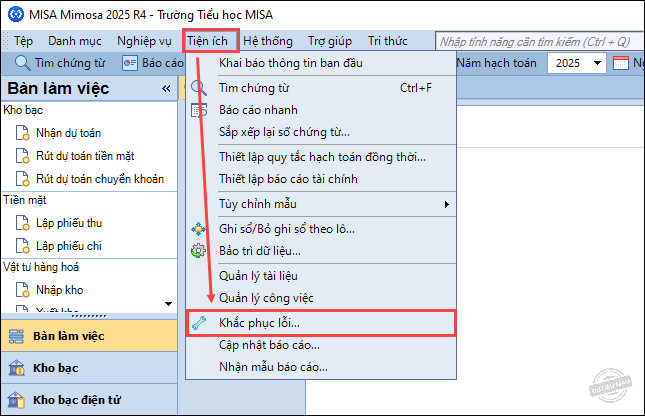Collapse the Bàn làm việc panel with double chevron
645x416 pixels.
click(x=166, y=88)
